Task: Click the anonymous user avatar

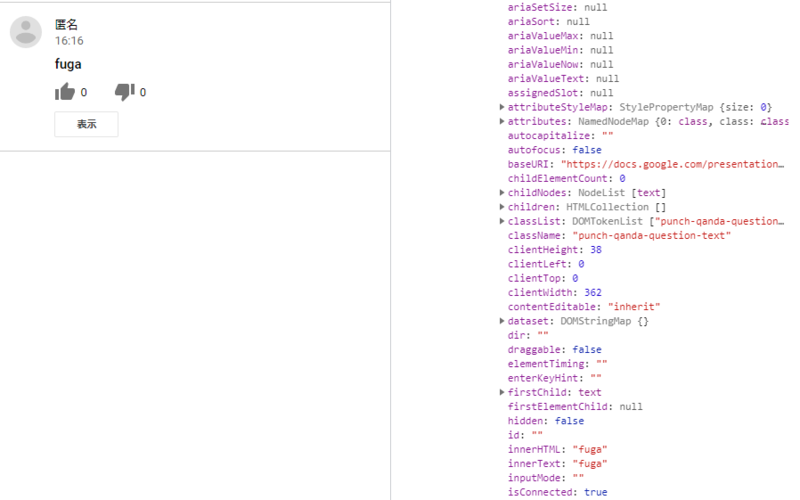Action: click(26, 32)
